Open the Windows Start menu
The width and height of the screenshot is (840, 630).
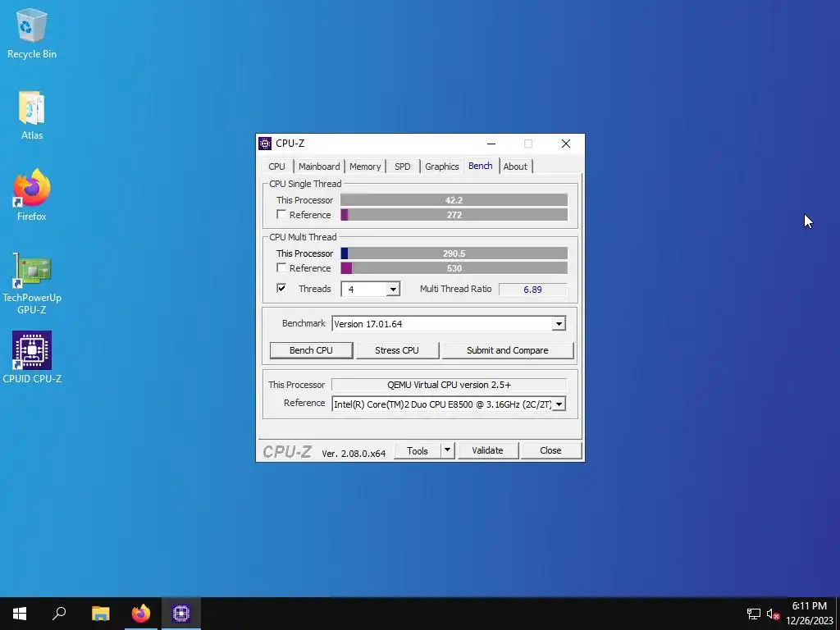coord(20,614)
